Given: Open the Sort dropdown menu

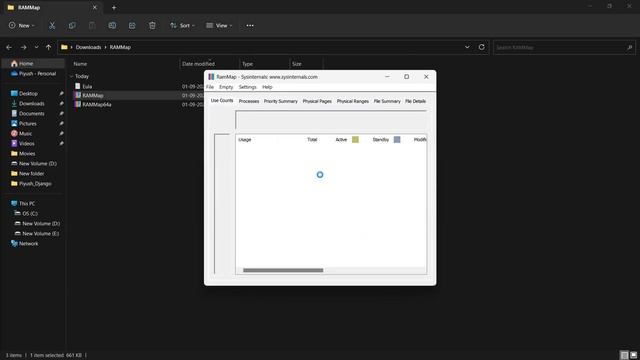Looking at the screenshot, I should pos(182,26).
